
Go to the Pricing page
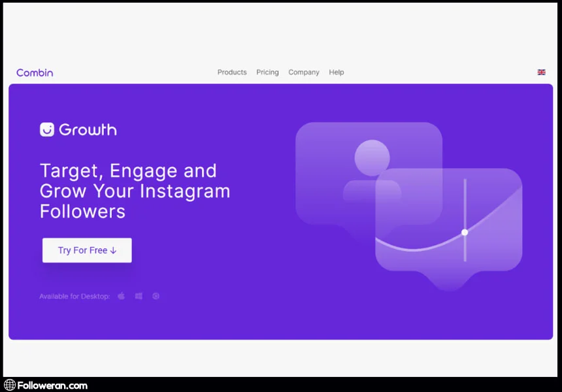tap(267, 73)
